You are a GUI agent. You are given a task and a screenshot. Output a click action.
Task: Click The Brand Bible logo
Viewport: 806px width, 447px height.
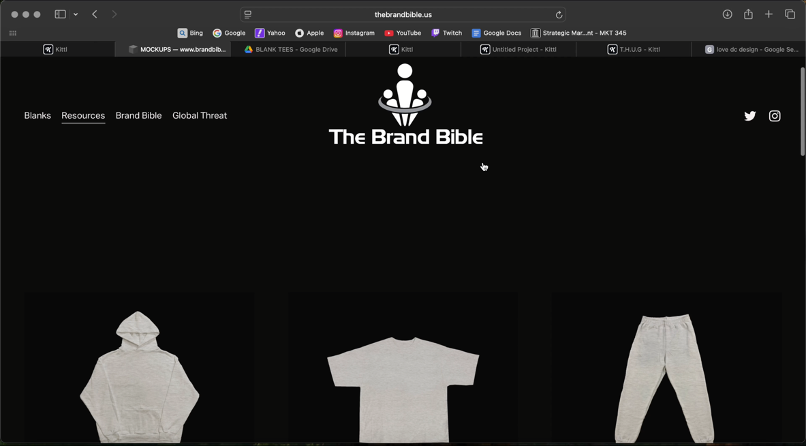coord(405,105)
